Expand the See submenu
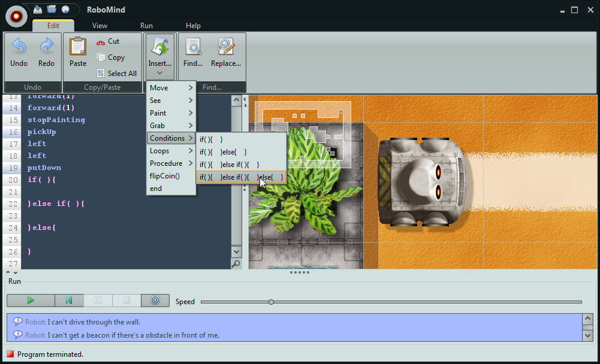This screenshot has width=600, height=364. pos(171,101)
